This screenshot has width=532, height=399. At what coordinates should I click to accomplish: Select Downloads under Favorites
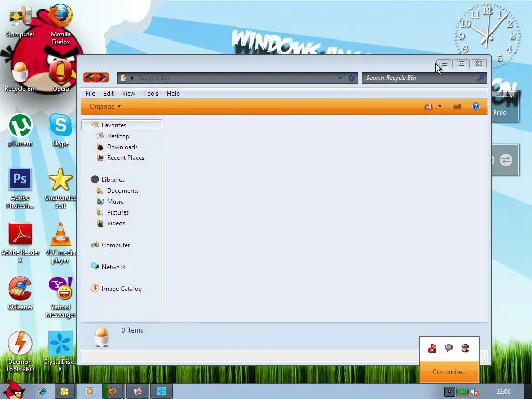click(x=122, y=147)
